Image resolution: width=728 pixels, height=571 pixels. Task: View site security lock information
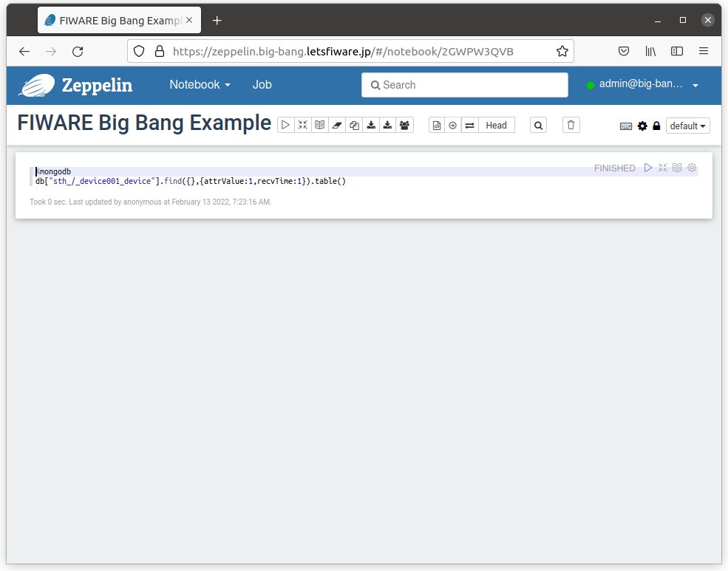point(159,52)
